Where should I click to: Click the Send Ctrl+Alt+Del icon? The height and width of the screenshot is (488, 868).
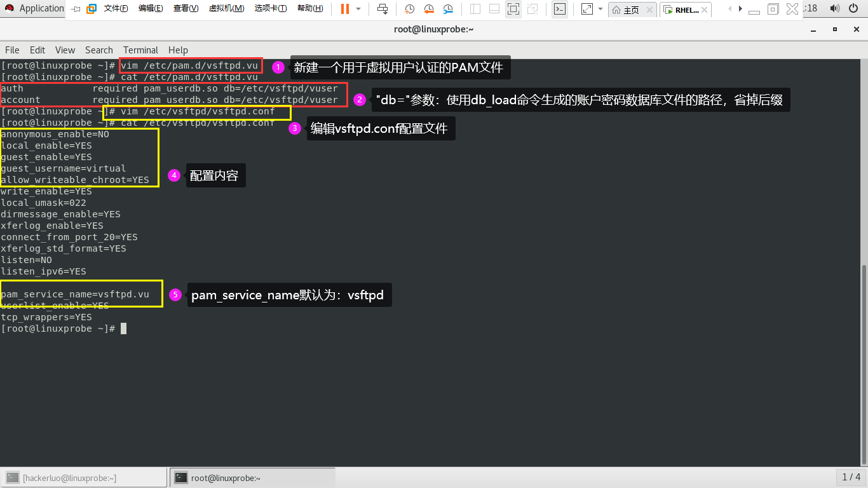[383, 9]
